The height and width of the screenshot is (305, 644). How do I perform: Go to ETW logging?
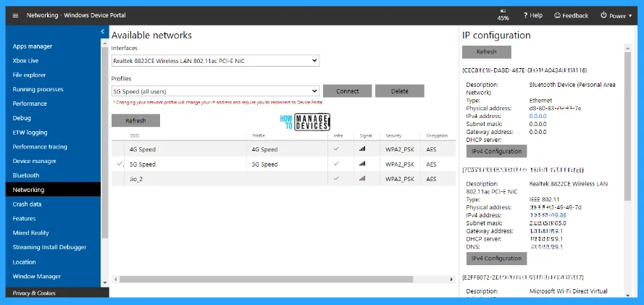point(30,133)
